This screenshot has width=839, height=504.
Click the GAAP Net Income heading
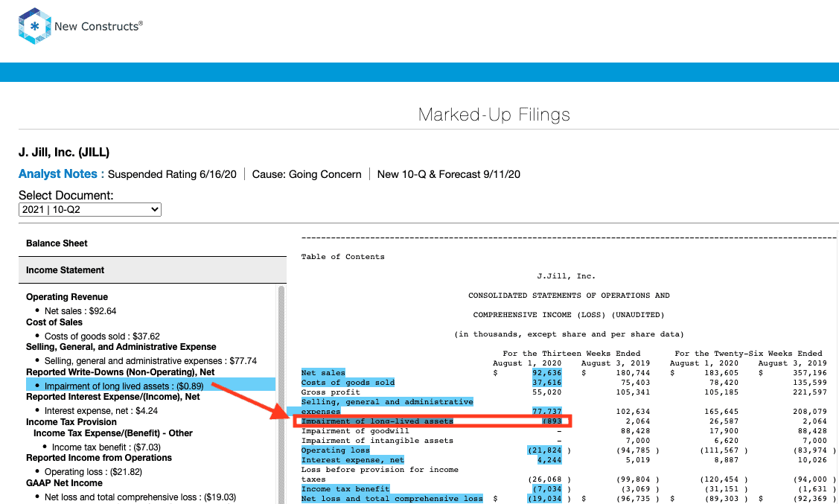(64, 482)
